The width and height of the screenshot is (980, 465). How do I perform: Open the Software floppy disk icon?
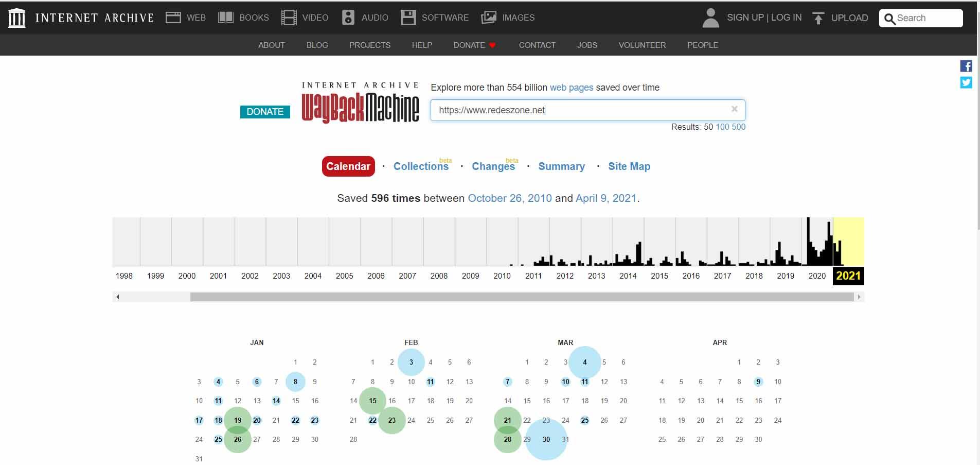click(408, 18)
